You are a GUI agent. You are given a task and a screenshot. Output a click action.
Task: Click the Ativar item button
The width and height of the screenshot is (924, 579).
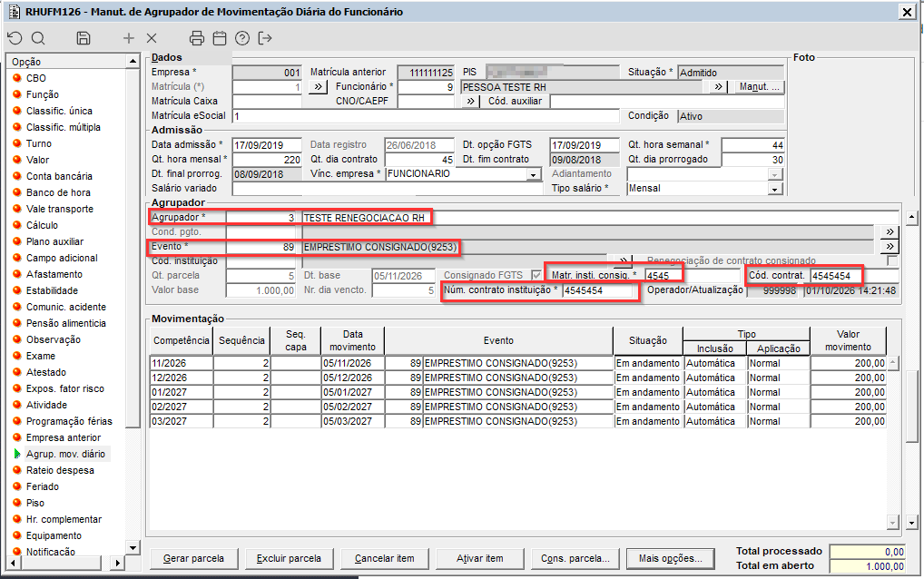point(479,558)
